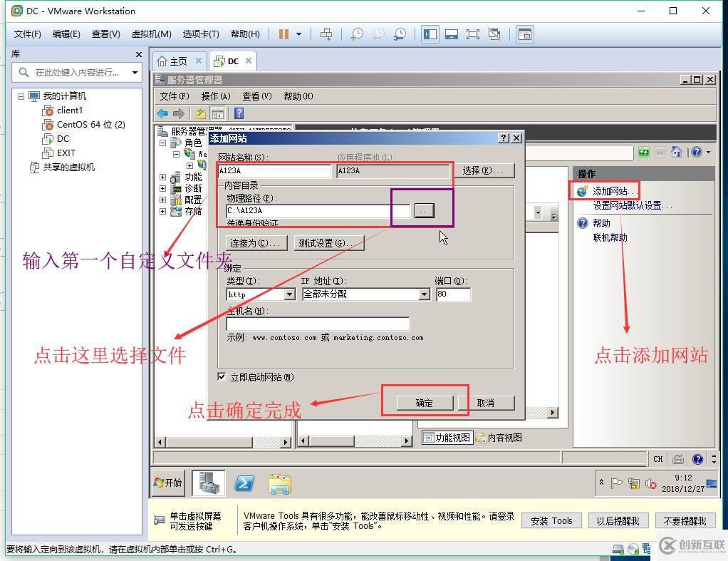This screenshot has width=728, height=561.
Task: Open PowerShell from the guest taskbar
Action: (244, 483)
